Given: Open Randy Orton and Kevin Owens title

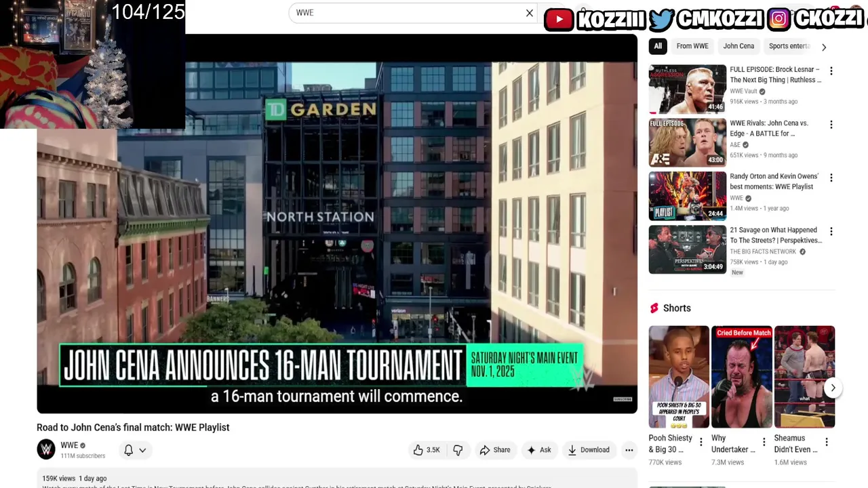Looking at the screenshot, I should coord(774,182).
